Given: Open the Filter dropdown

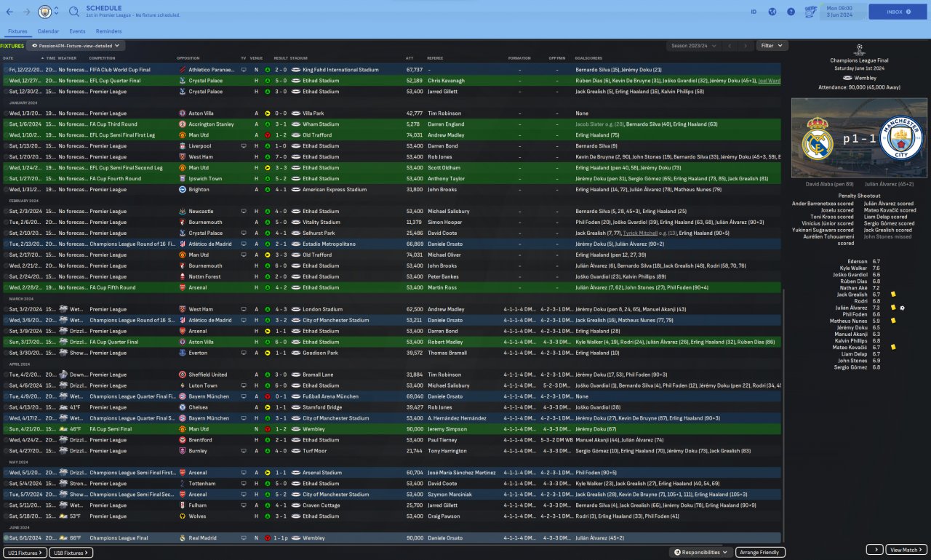Looking at the screenshot, I should click(x=772, y=46).
